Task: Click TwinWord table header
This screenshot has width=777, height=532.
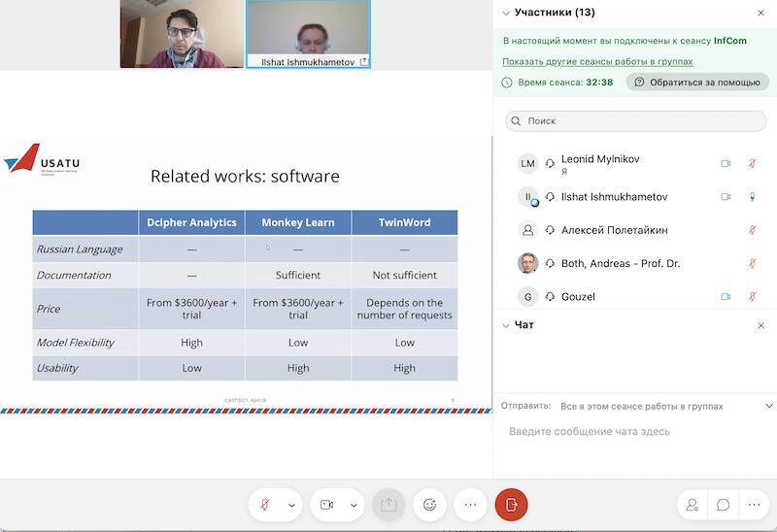Action: click(x=404, y=222)
